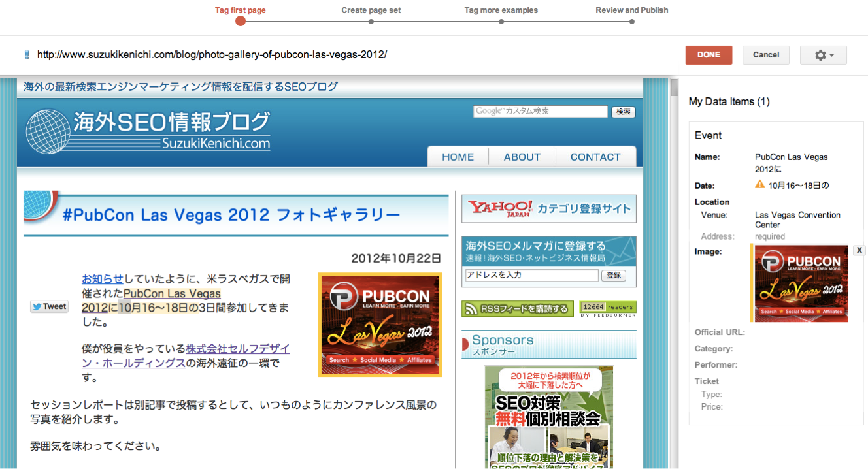Click the ticket Type label
868x469 pixels.
(712, 394)
